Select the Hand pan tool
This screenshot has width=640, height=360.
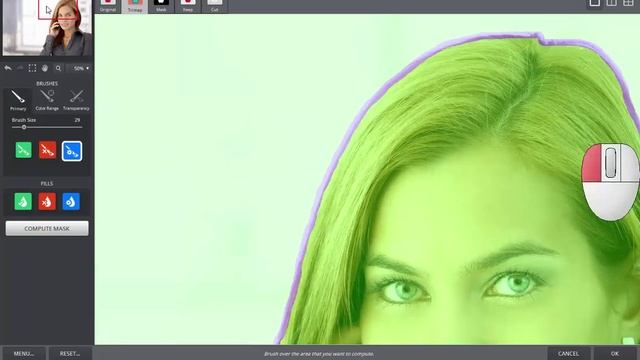pyautogui.click(x=45, y=68)
